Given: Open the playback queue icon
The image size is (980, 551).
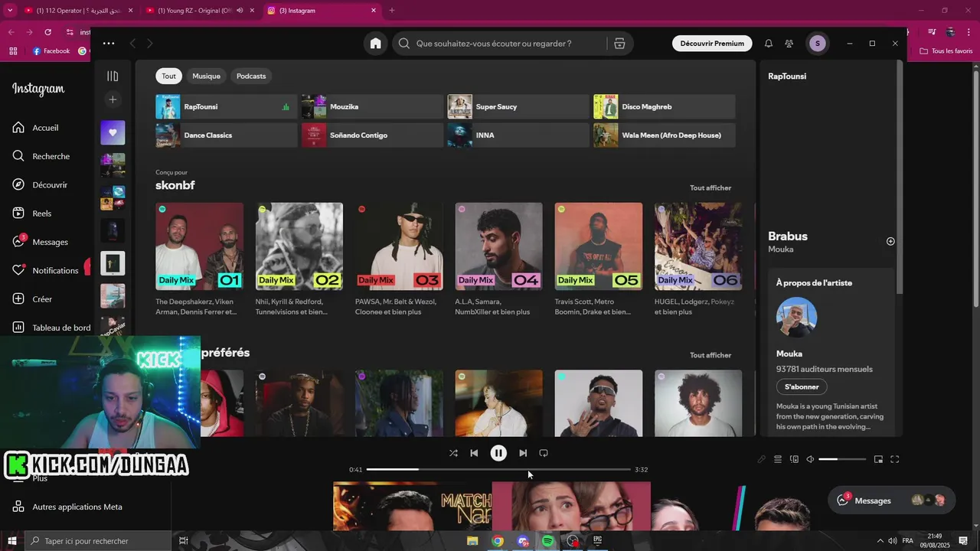Looking at the screenshot, I should coord(778,459).
